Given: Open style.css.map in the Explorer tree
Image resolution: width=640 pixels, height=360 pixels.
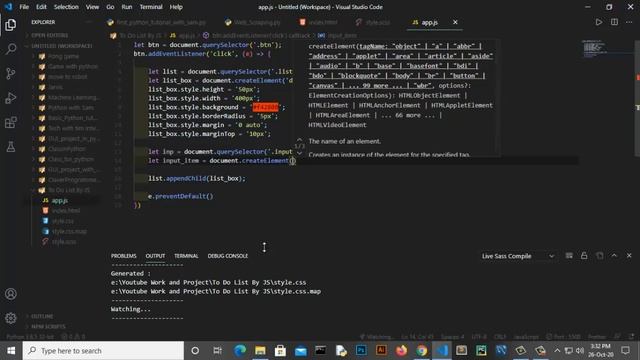Looking at the screenshot, I should pos(69,231).
